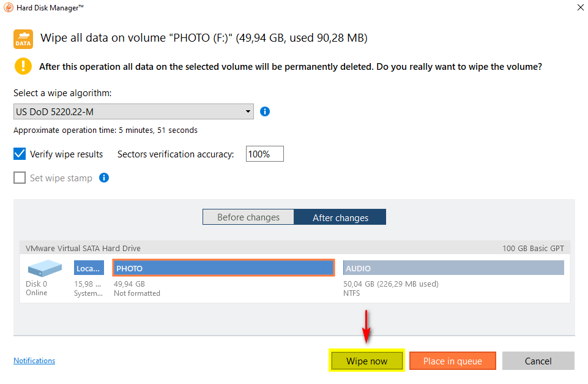
Task: Click the Disk 0 hard drive icon
Action: 45,268
